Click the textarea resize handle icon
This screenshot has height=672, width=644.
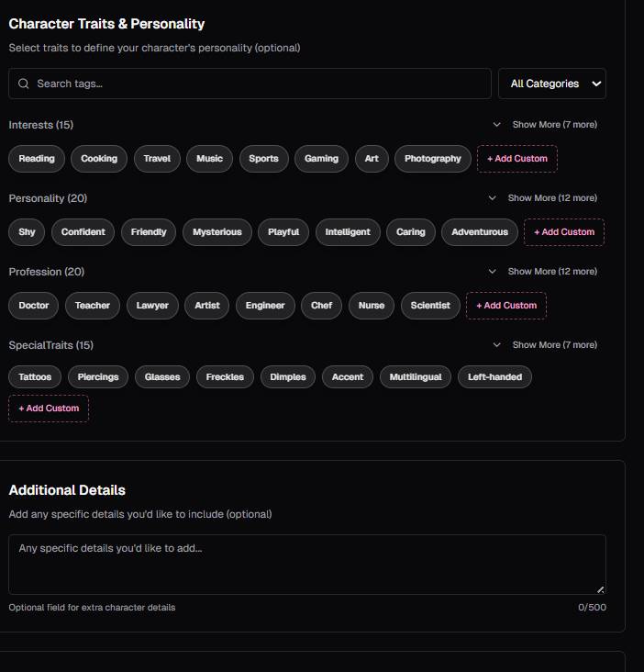pos(600,589)
